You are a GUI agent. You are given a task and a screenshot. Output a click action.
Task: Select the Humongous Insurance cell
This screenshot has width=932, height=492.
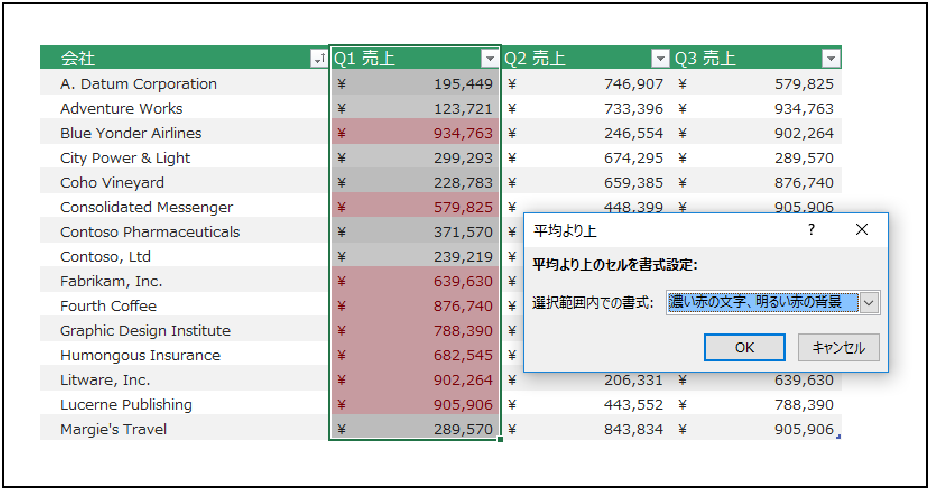184,355
